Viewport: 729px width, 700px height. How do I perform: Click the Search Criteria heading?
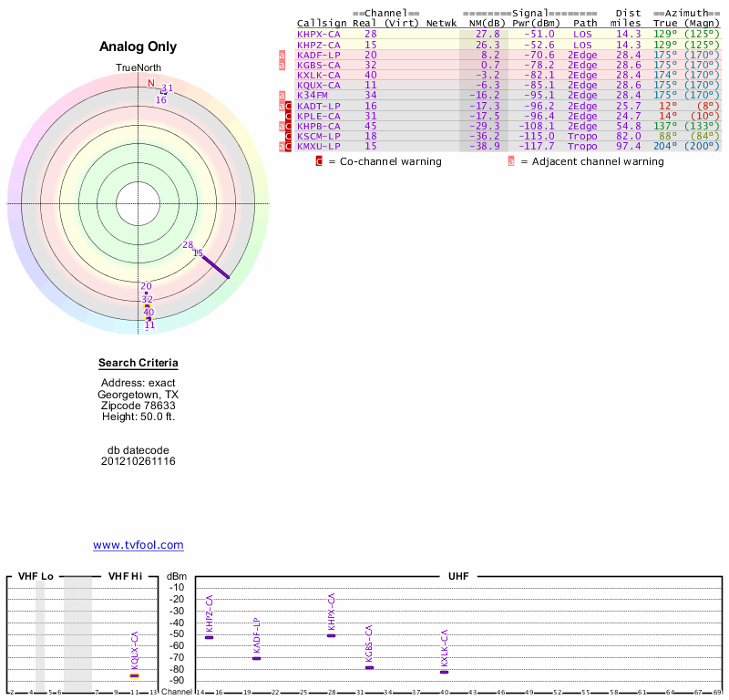click(139, 363)
